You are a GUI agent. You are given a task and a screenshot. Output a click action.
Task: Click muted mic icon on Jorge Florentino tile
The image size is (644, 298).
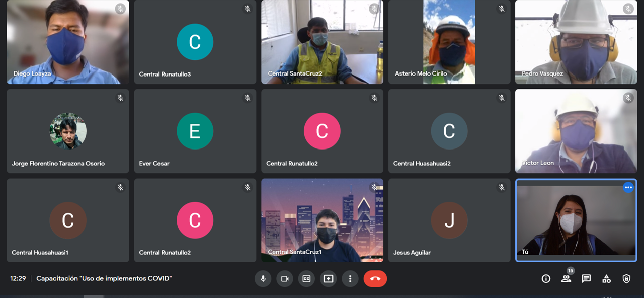pos(120,98)
